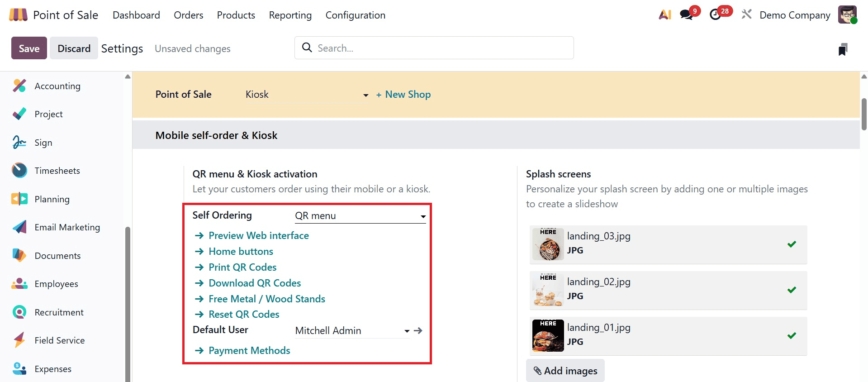Open the Orders menu

click(x=189, y=15)
